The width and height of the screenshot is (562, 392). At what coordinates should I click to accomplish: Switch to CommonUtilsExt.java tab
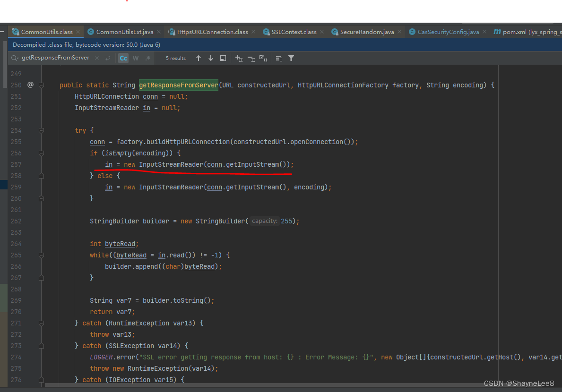[x=124, y=32]
